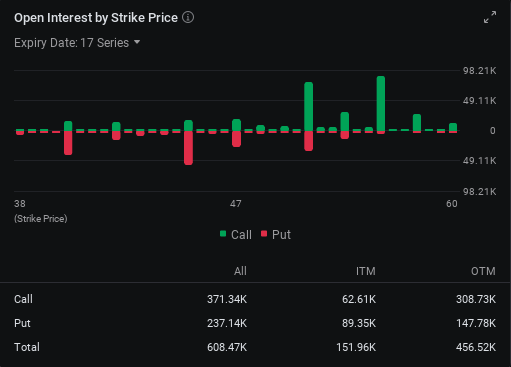
Task: Click the Call ITM value 62.61K
Action: (359, 299)
